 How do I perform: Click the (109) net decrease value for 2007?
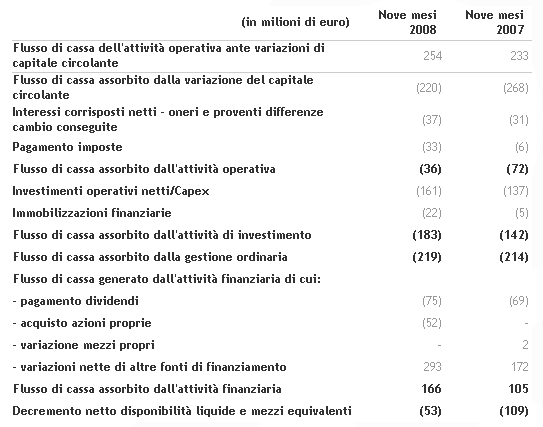point(514,411)
